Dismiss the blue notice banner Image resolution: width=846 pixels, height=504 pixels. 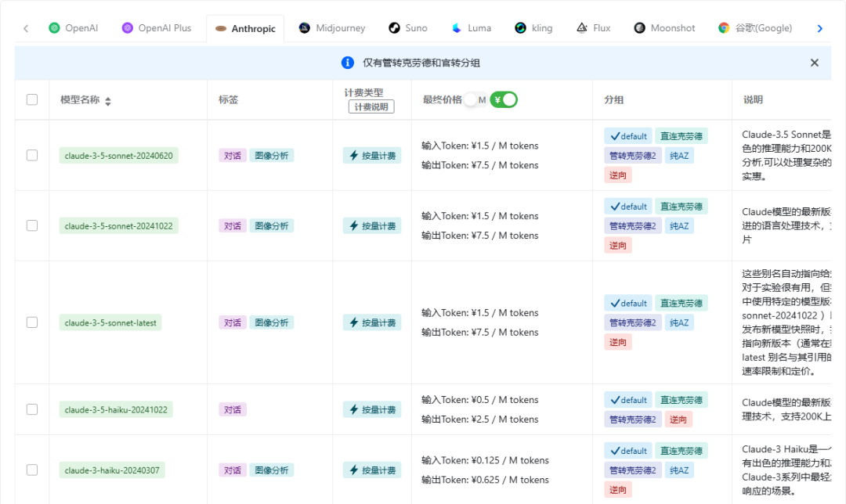pyautogui.click(x=814, y=63)
